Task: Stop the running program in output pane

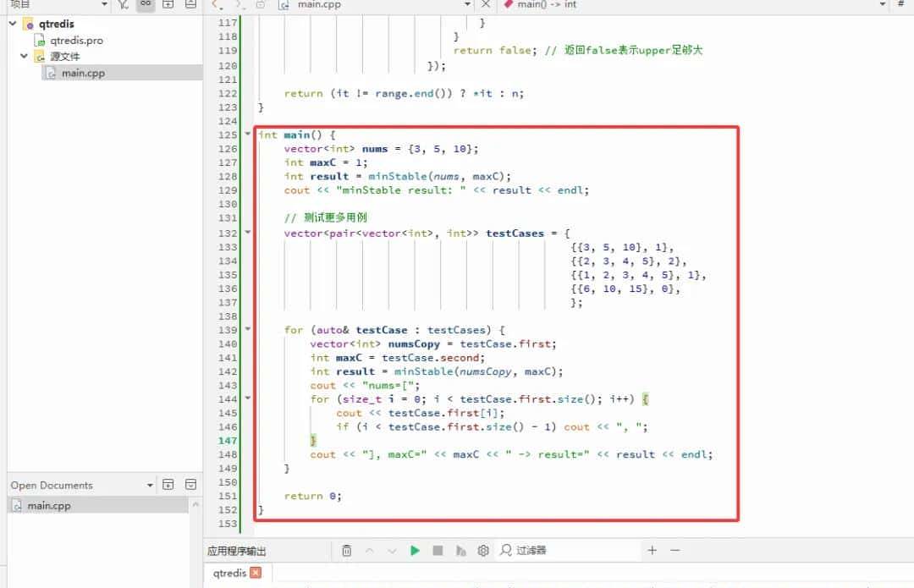Action: click(x=438, y=551)
